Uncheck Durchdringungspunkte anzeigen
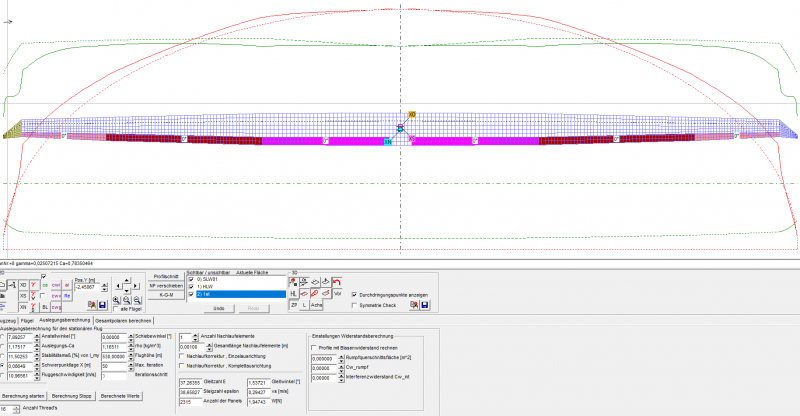The image size is (800, 416). pyautogui.click(x=354, y=295)
